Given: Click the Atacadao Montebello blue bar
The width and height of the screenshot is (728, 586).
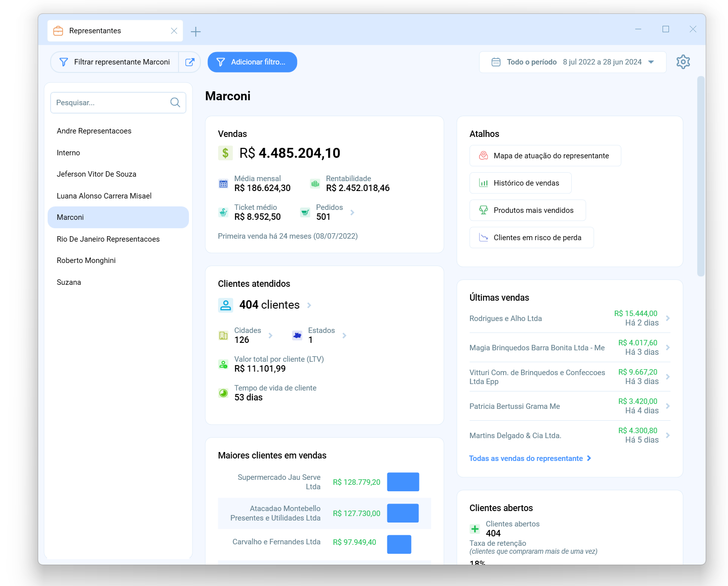Looking at the screenshot, I should pos(403,513).
